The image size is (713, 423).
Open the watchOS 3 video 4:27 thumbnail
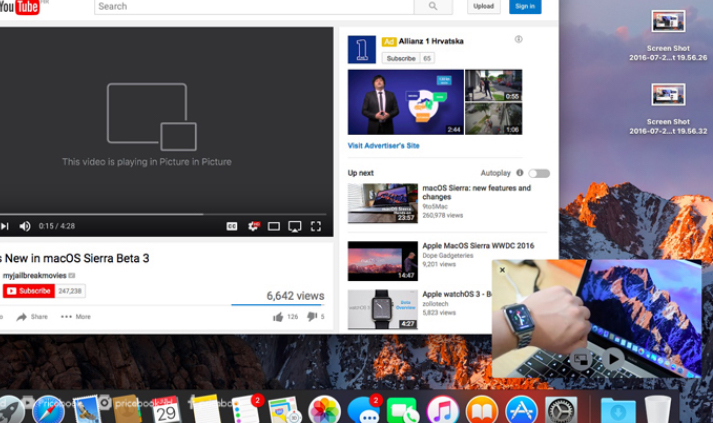point(382,309)
